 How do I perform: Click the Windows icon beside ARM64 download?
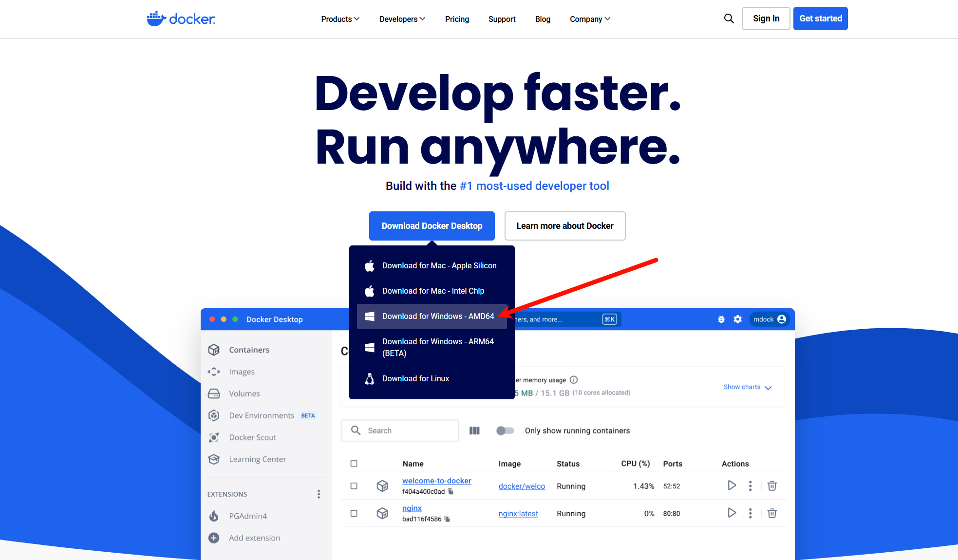click(370, 347)
